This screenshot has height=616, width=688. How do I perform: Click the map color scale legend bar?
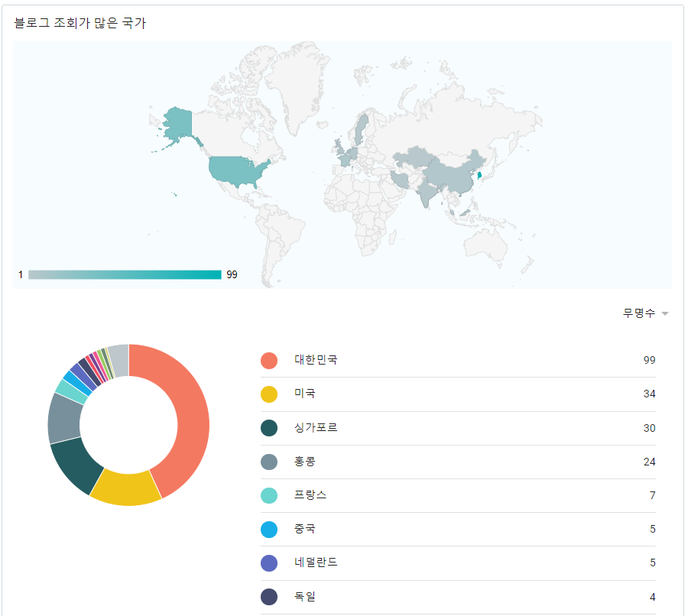125,274
